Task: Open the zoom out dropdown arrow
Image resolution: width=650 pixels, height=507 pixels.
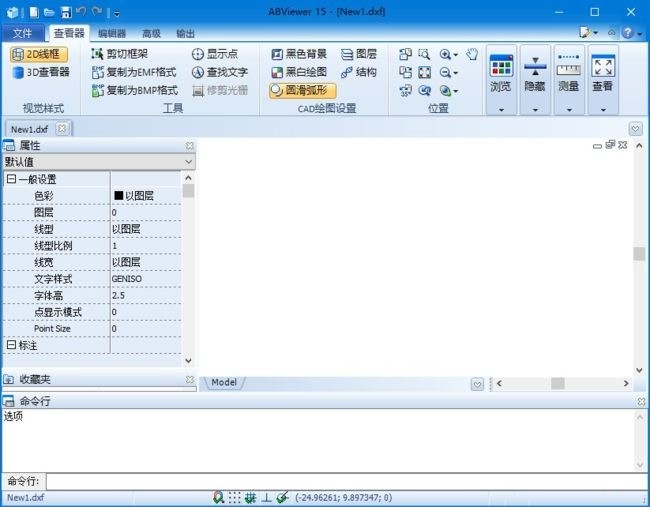Action: pos(456,73)
